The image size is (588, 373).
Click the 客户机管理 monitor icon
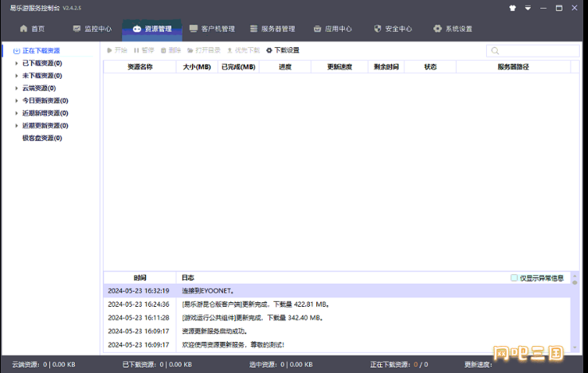[194, 29]
